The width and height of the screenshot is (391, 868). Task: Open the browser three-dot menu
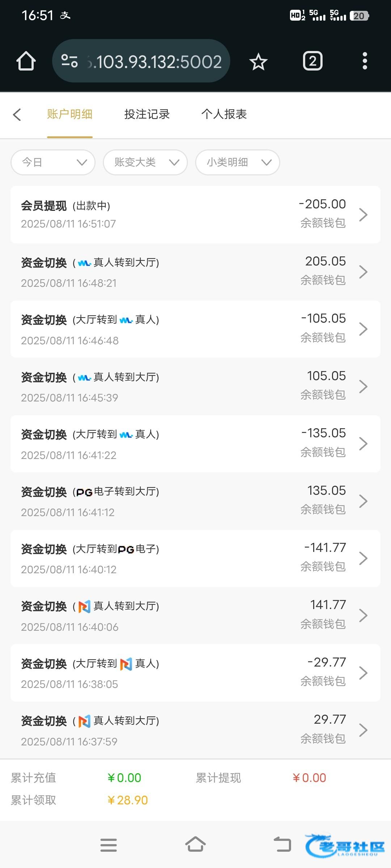tap(365, 61)
